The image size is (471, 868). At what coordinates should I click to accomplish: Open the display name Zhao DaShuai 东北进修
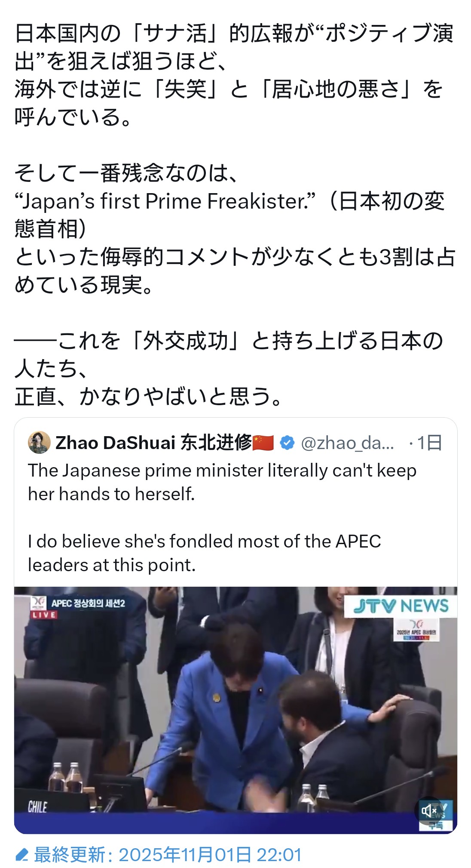coord(153,443)
